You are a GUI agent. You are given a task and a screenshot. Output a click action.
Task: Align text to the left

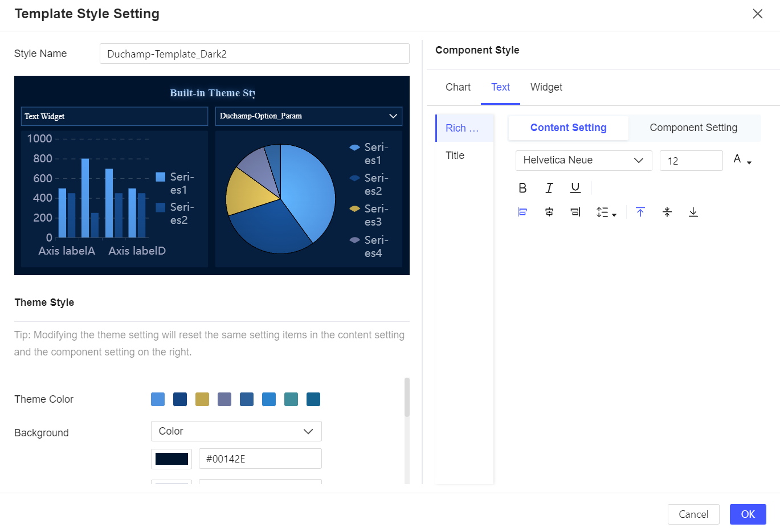522,212
